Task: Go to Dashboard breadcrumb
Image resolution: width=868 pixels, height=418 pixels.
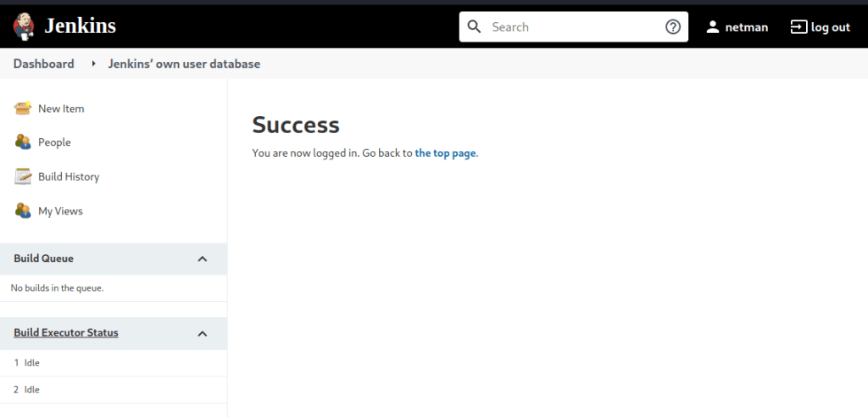Action: pos(43,64)
